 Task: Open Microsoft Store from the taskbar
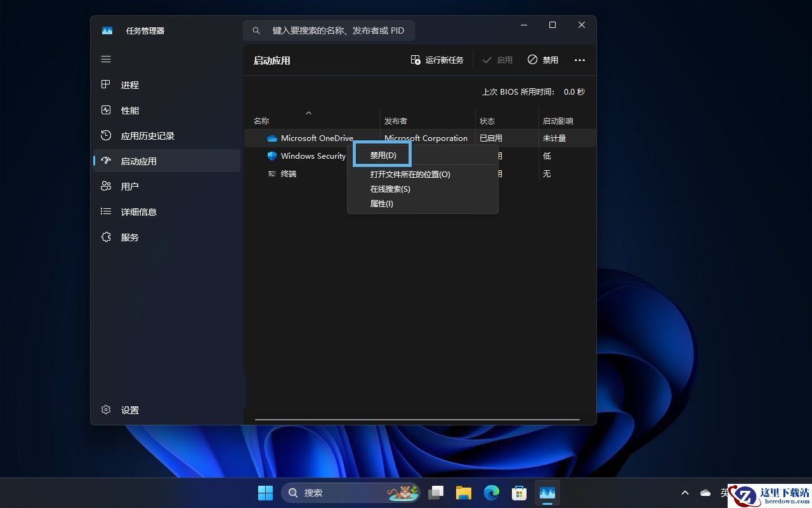(520, 493)
